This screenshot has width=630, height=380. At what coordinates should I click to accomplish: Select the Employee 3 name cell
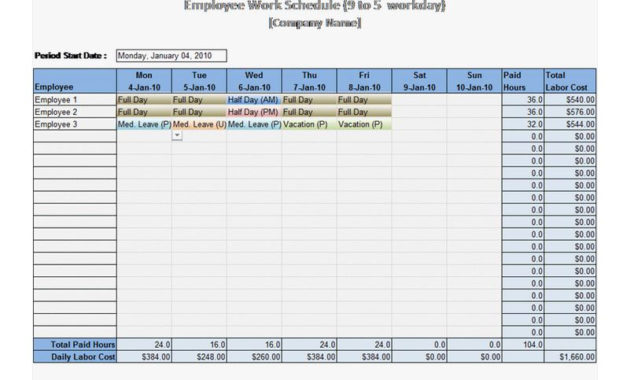[x=75, y=124]
